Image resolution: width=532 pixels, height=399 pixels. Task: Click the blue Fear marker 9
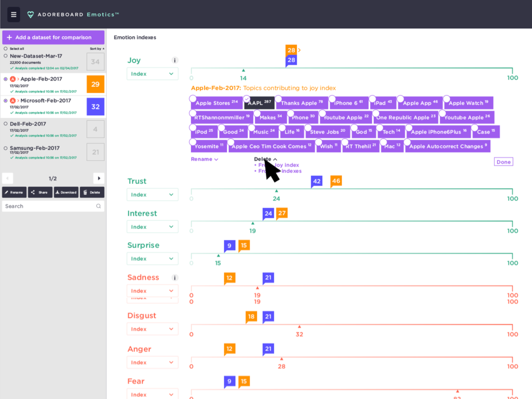(x=229, y=381)
